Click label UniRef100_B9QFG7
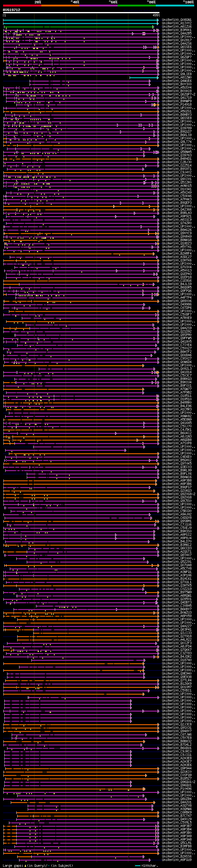The width and height of the screenshot is (197, 868). coord(177,487)
